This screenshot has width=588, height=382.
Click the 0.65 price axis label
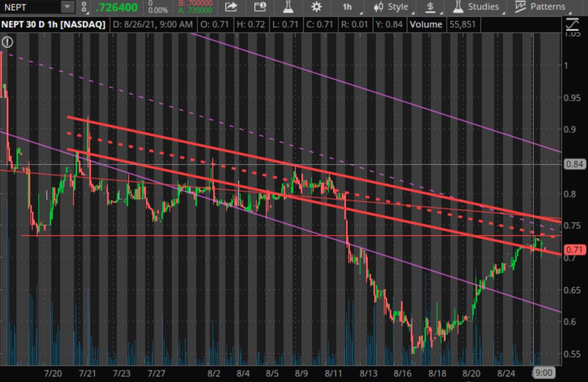pyautogui.click(x=572, y=290)
